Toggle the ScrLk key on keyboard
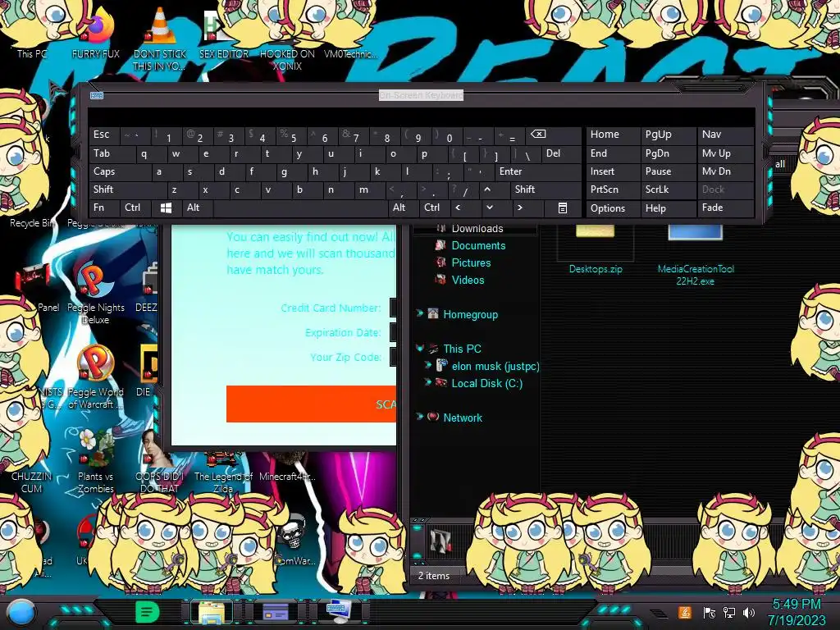The height and width of the screenshot is (630, 840). (668, 189)
